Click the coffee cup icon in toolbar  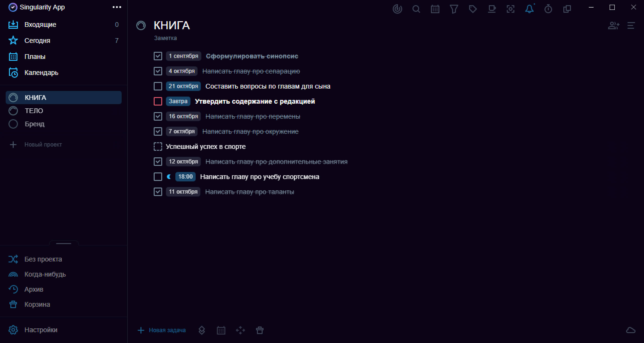click(492, 9)
